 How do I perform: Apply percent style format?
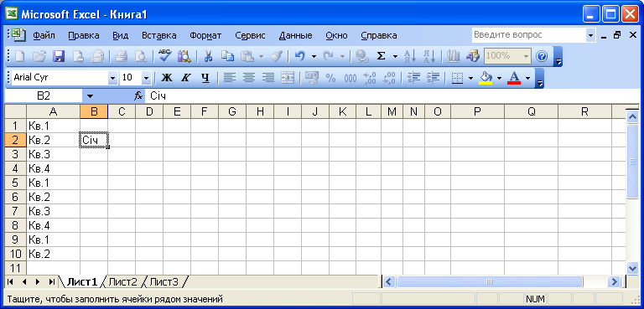(x=331, y=78)
